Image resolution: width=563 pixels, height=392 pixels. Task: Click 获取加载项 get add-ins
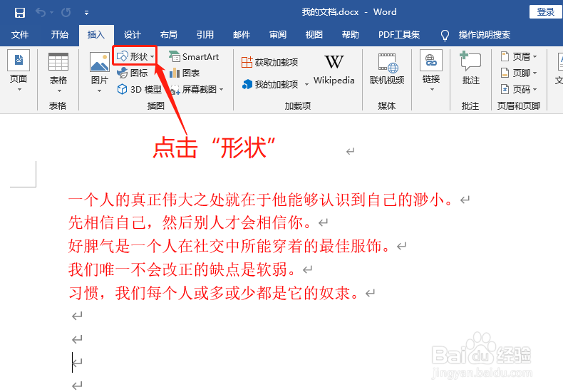269,62
